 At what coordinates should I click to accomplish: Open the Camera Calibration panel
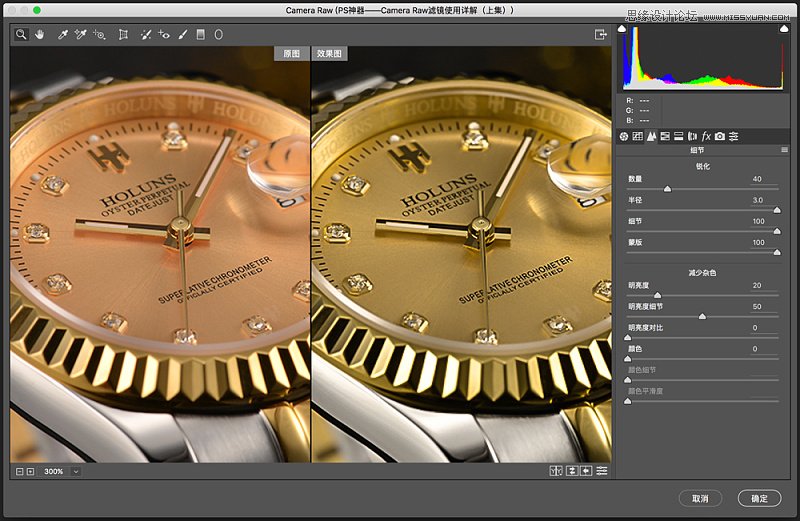click(x=720, y=135)
